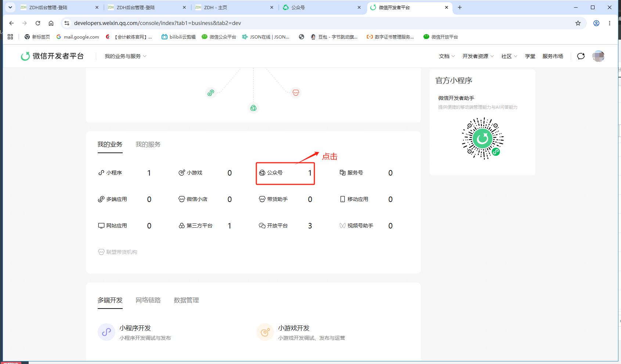This screenshot has width=621, height=364.
Task: Click the 公众号 green icon in diagram
Action: pos(253,108)
